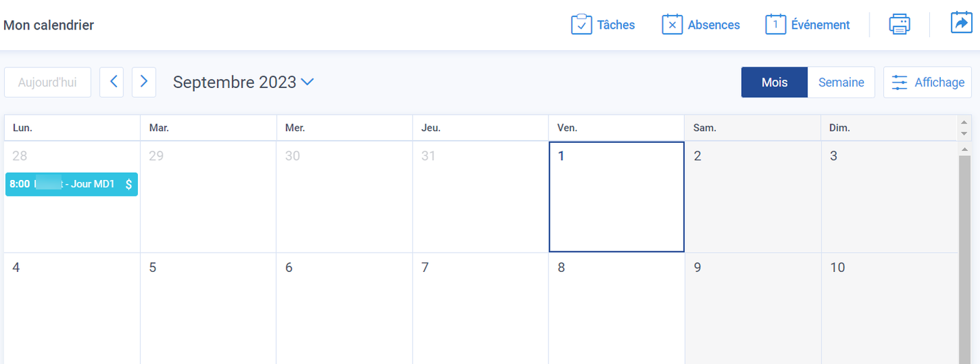Open the Tâches clipboard icon
Image resolution: width=980 pixels, height=364 pixels.
(581, 25)
